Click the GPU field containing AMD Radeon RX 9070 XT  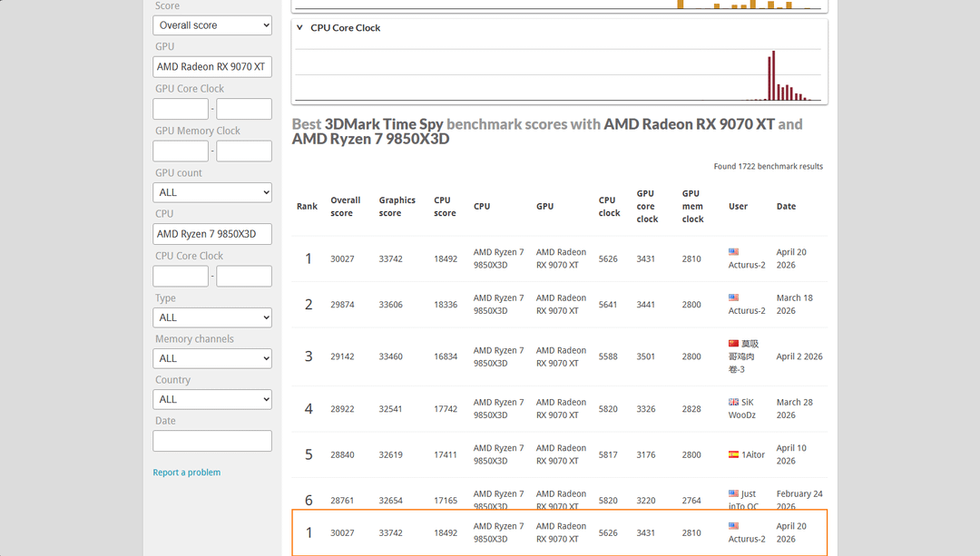point(212,67)
